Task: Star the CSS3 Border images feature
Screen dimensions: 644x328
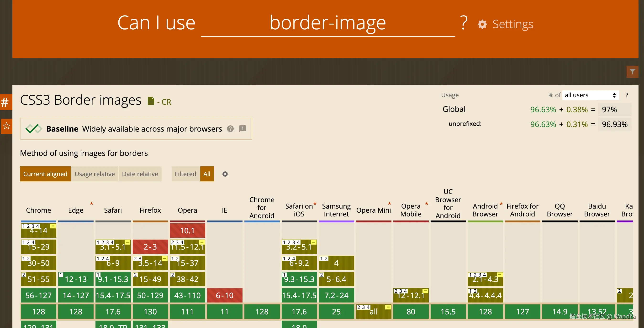Action: pyautogui.click(x=6, y=126)
